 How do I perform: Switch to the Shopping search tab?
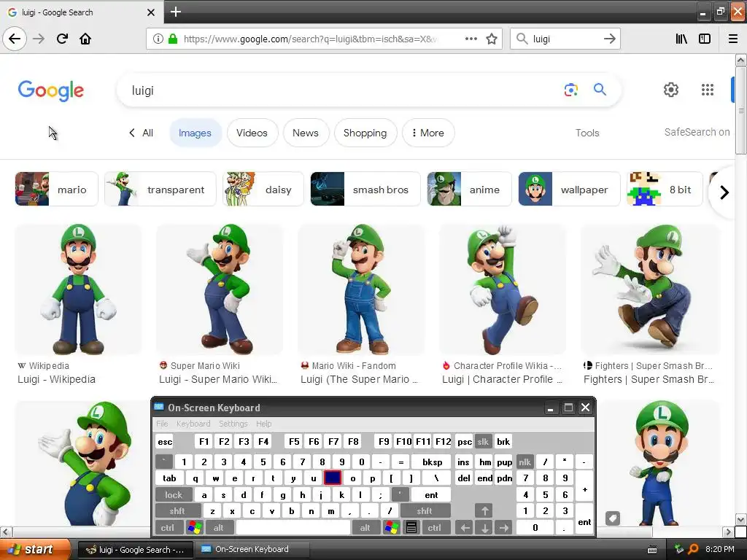click(x=365, y=133)
